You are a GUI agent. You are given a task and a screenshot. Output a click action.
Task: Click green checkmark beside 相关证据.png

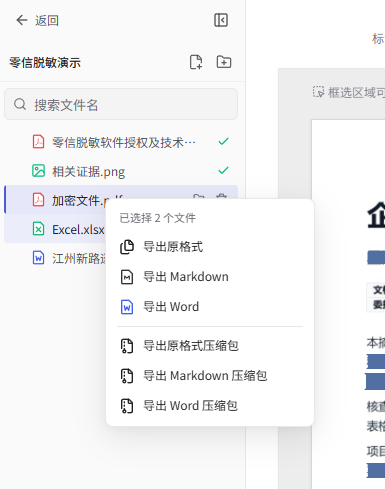(223, 170)
